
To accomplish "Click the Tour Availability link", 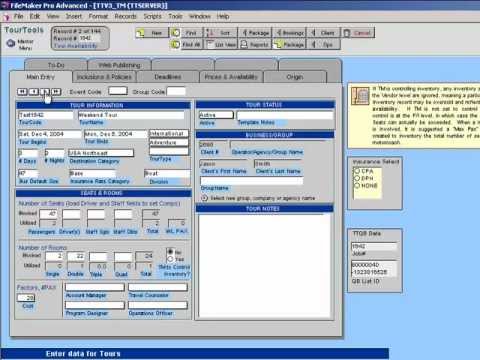I will coord(75,46).
